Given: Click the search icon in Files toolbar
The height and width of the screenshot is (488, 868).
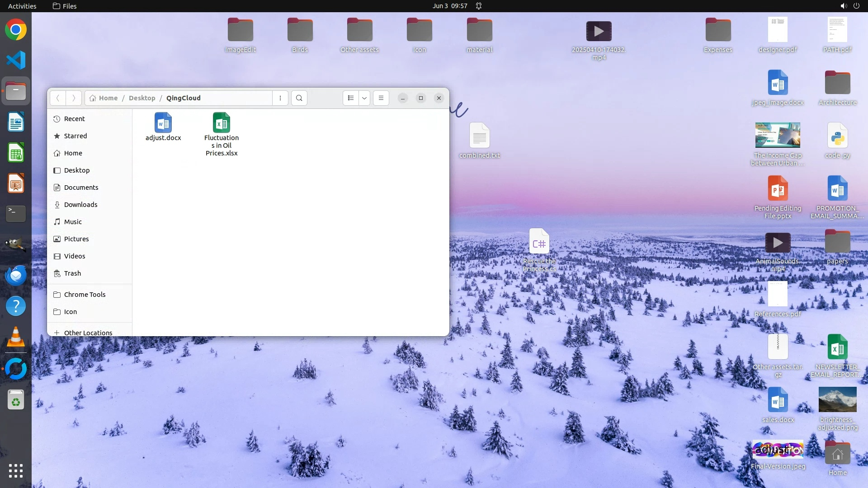Looking at the screenshot, I should coord(299,98).
